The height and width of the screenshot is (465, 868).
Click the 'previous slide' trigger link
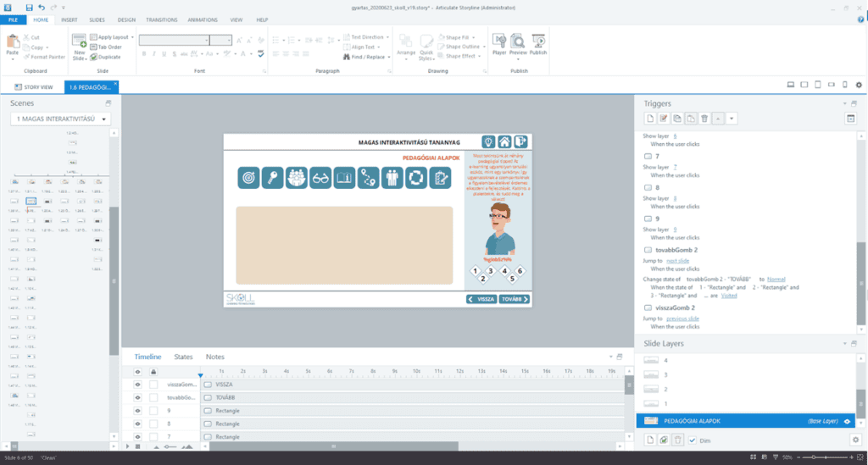tap(682, 318)
